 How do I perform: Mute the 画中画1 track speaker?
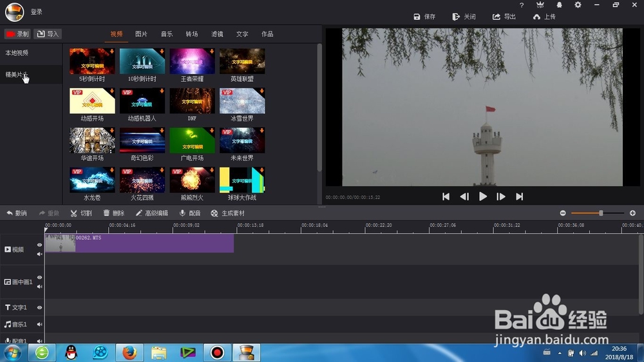[x=39, y=287]
